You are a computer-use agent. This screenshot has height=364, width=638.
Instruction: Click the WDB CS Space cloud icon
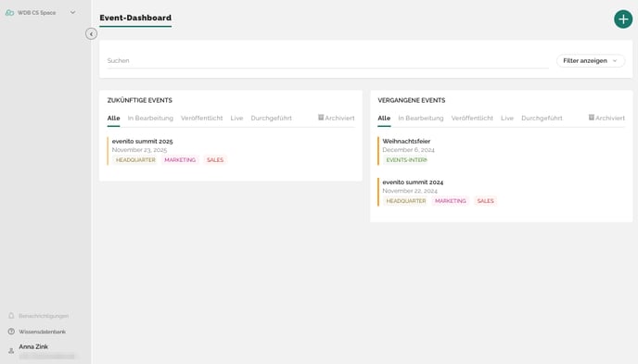(9, 13)
